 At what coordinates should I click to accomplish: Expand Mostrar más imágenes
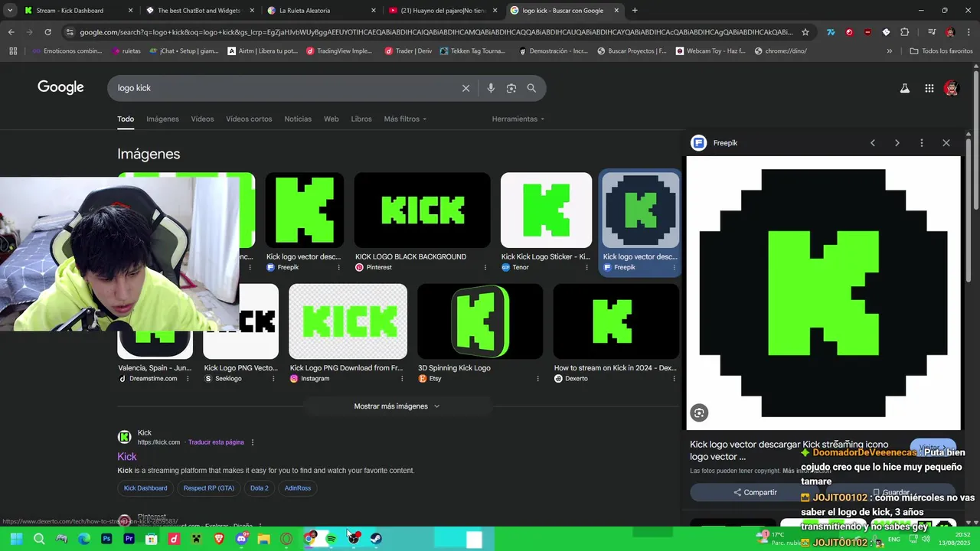click(397, 406)
